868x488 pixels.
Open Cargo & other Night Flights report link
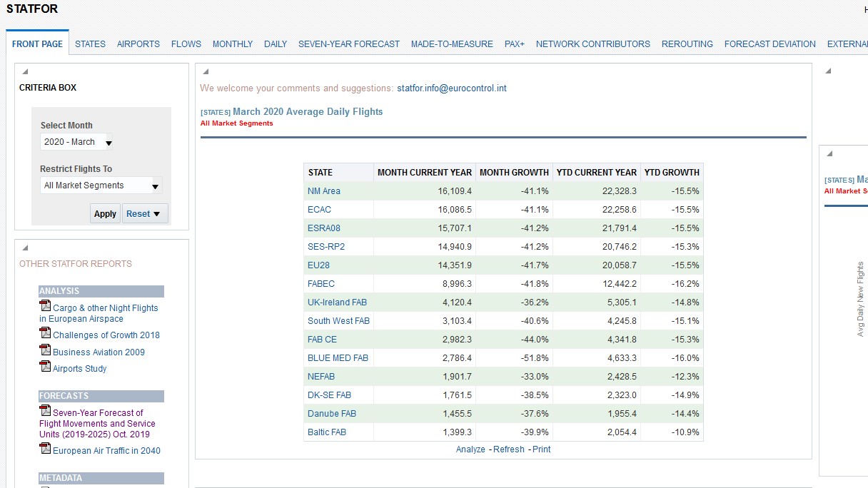(99, 313)
